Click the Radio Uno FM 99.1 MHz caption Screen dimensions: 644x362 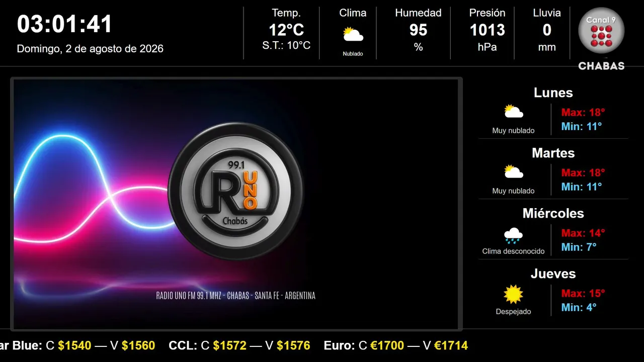pos(236,296)
